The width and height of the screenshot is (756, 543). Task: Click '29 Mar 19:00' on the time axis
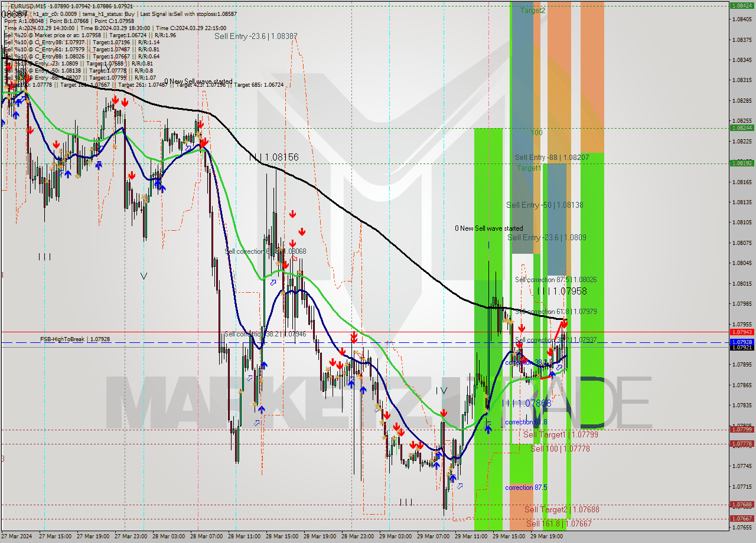pyautogui.click(x=545, y=537)
